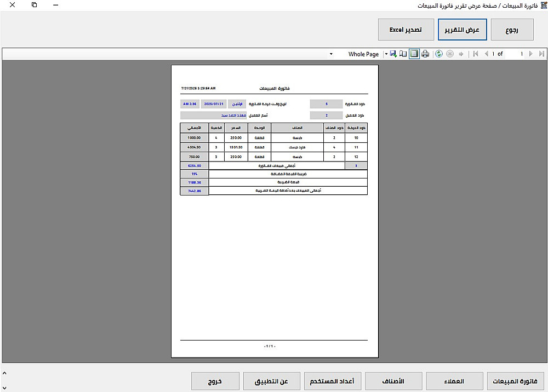This screenshot has width=548, height=392.
Task: Click invoice total value 6254.50
Action: pyautogui.click(x=195, y=166)
